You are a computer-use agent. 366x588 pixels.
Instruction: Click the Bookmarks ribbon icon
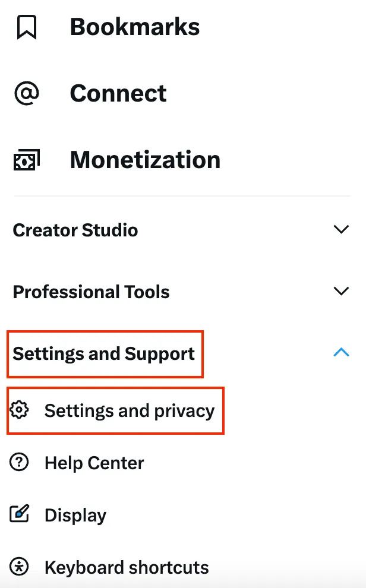[x=27, y=27]
